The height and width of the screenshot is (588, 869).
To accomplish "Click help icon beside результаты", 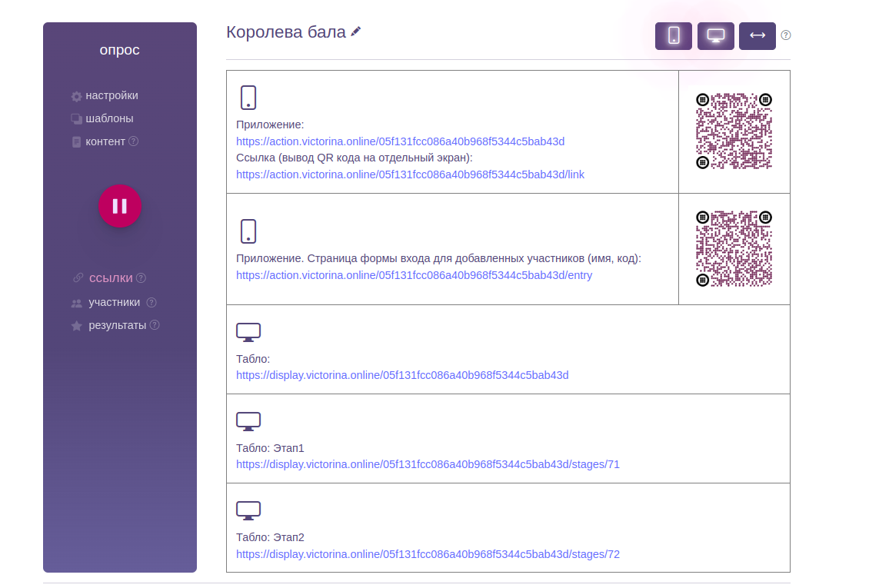I will [155, 325].
